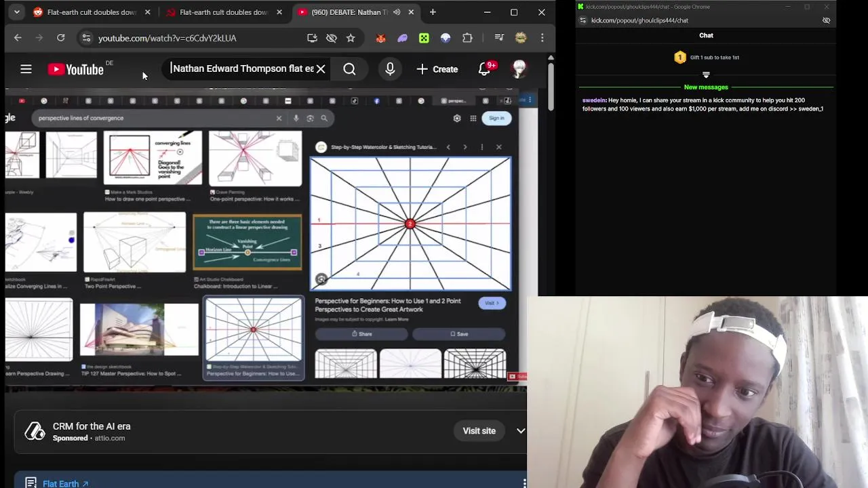Open the YouTube account avatar menu
The width and height of the screenshot is (868, 488).
pyautogui.click(x=519, y=69)
